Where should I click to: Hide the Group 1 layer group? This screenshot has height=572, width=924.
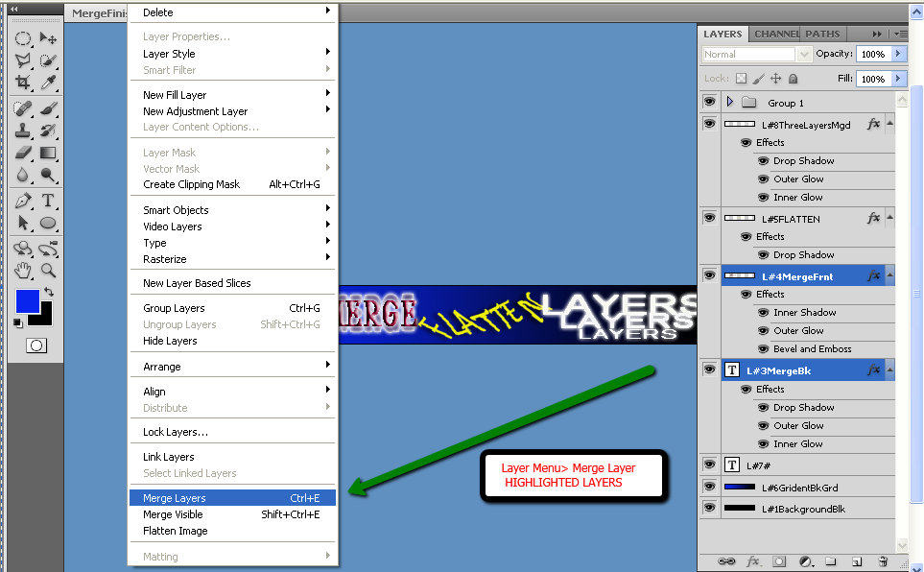point(709,103)
